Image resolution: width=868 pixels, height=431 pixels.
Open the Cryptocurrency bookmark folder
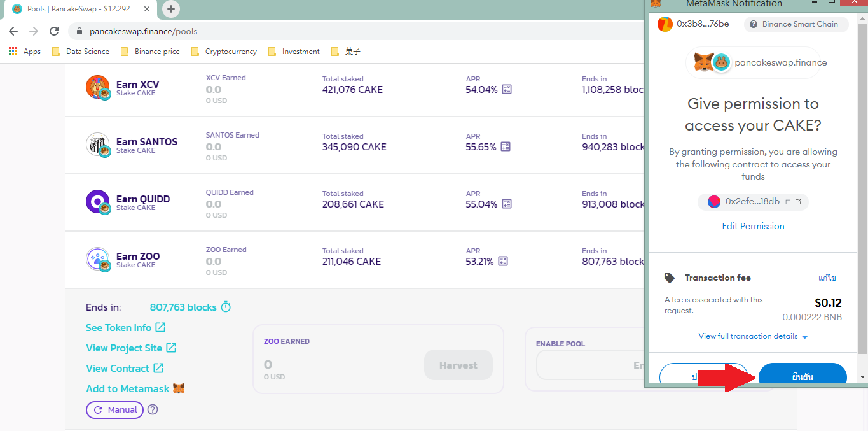click(224, 52)
